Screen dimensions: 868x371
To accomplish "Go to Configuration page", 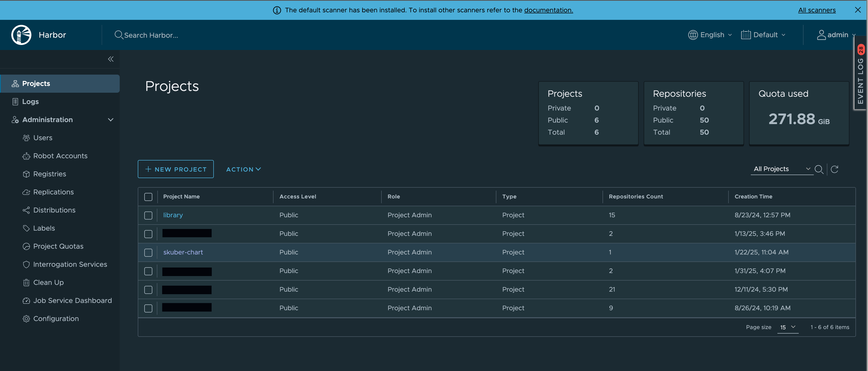I will coord(56,319).
